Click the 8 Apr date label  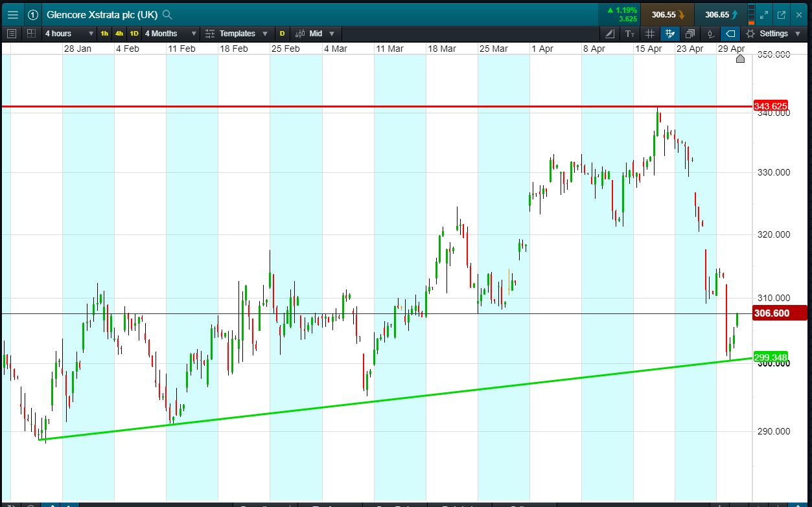[x=594, y=49]
